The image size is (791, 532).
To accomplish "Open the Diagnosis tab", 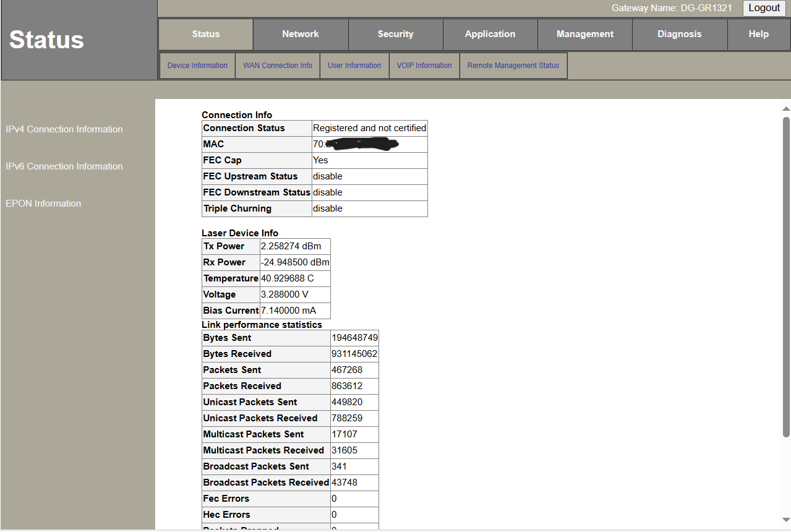I will click(679, 34).
